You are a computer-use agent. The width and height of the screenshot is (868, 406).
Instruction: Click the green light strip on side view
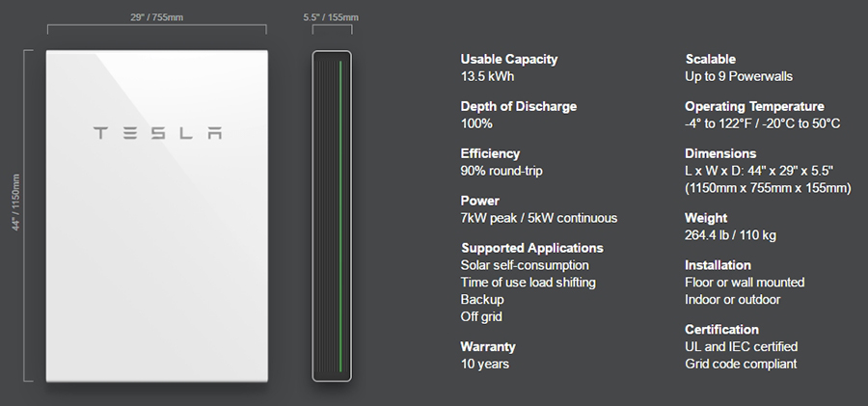pyautogui.click(x=340, y=216)
